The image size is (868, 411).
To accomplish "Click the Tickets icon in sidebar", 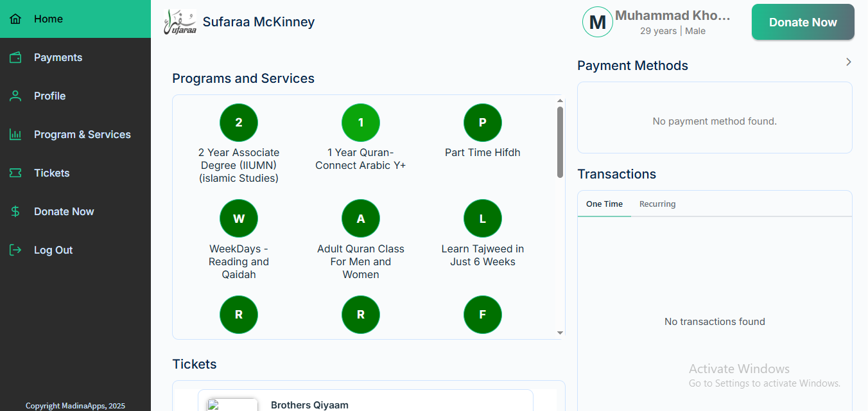I will [15, 173].
